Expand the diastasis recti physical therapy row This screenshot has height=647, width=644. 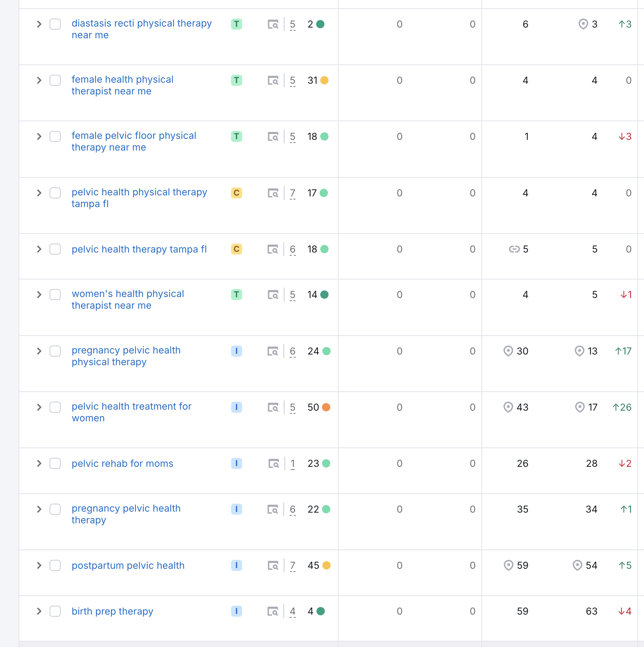pyautogui.click(x=39, y=24)
